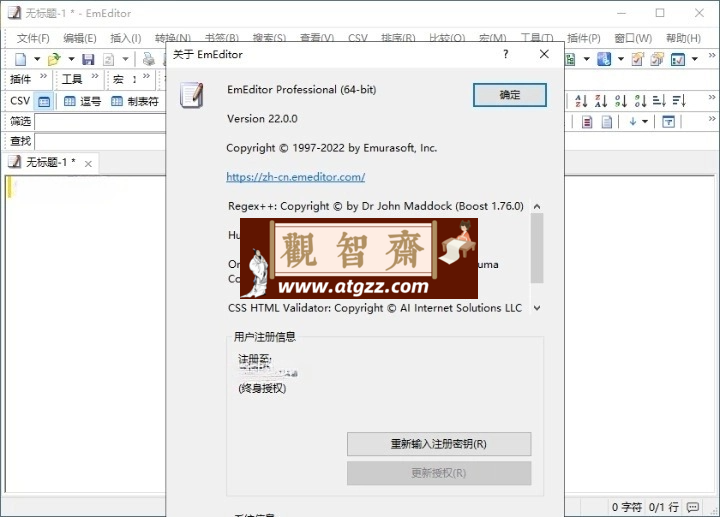
Task: Sort by length longest to shortest
Action: click(x=679, y=101)
